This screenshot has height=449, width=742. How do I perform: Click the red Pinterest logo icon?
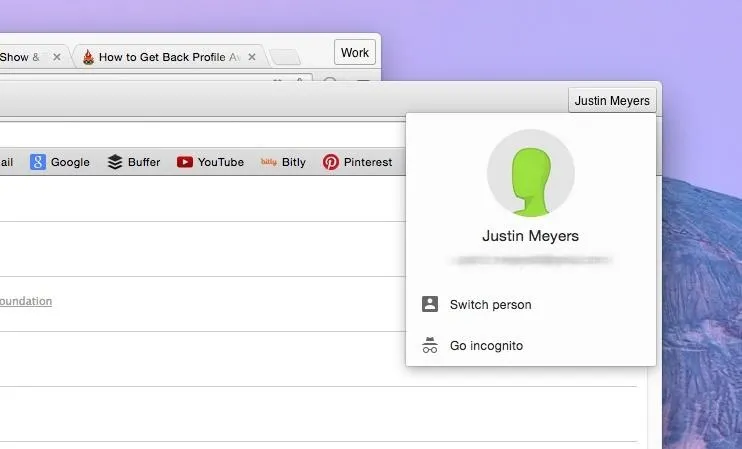coord(331,162)
